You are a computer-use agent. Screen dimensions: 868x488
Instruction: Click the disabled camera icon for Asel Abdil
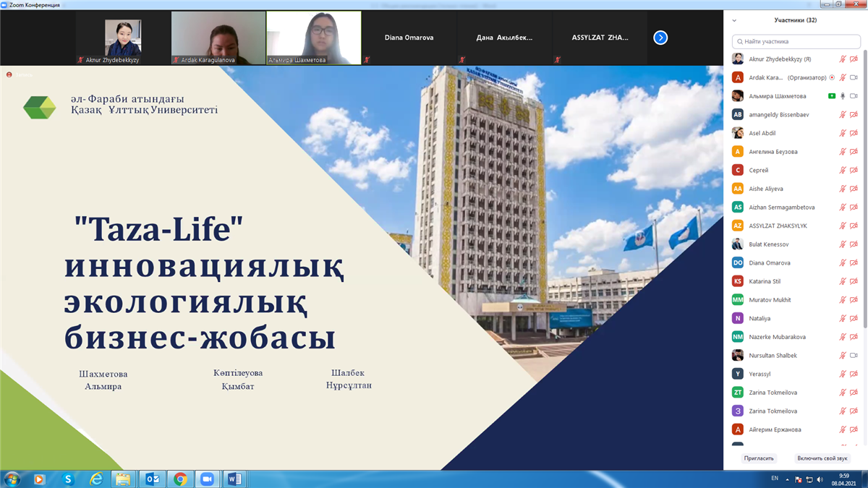(x=854, y=133)
